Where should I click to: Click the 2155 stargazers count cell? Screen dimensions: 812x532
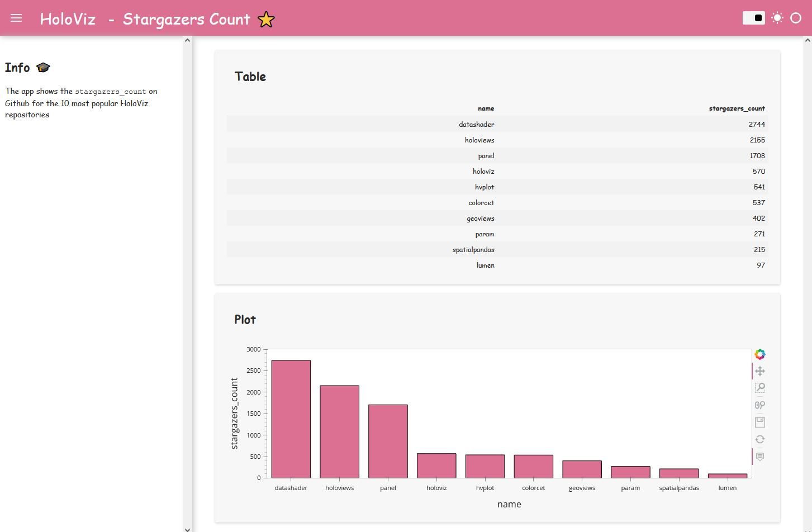757,140
